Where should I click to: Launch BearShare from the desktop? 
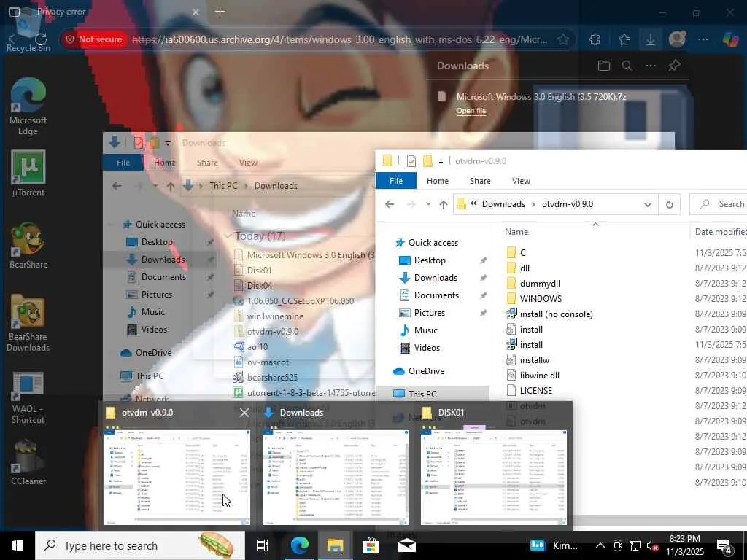click(28, 246)
